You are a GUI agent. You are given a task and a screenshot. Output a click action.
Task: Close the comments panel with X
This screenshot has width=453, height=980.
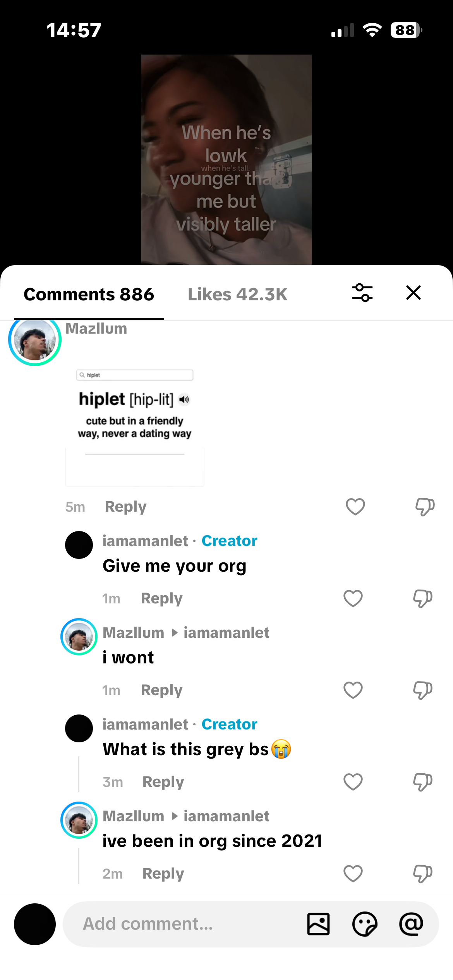click(414, 293)
